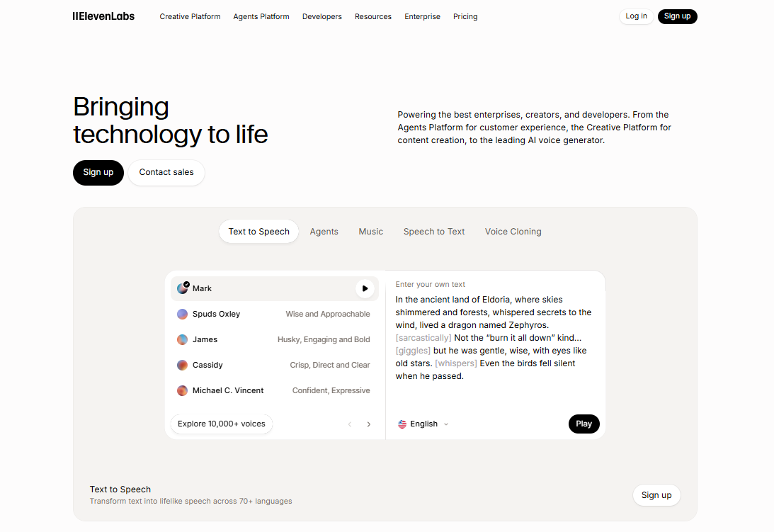This screenshot has height=532, width=774.
Task: Click the "Husky, Engaging and Bold" description
Action: (324, 339)
